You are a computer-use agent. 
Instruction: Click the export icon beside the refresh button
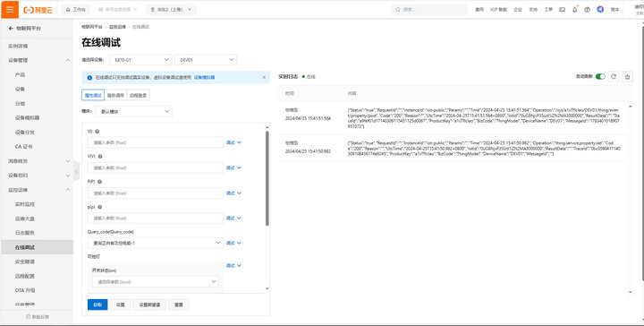(627, 76)
